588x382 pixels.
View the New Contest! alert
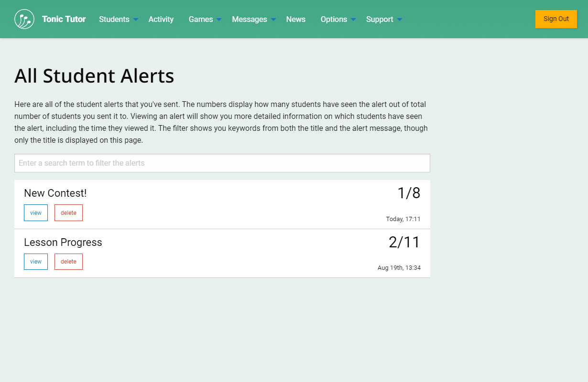pyautogui.click(x=36, y=213)
